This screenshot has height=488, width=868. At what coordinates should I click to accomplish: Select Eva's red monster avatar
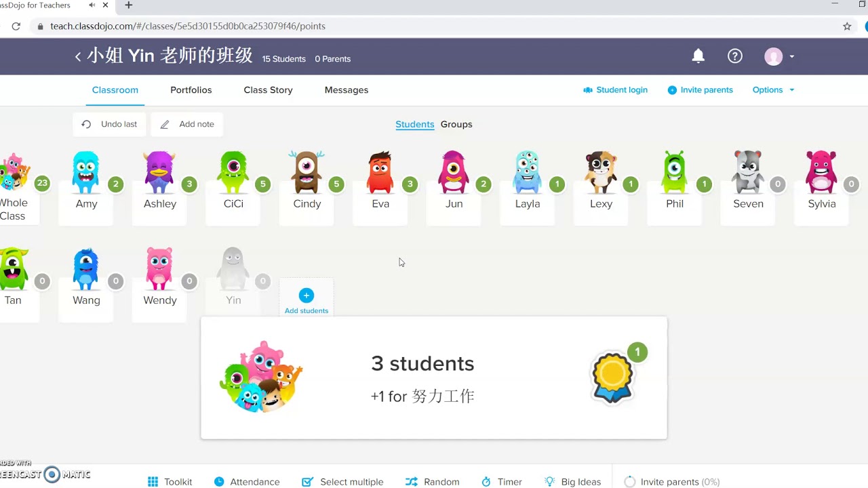pos(380,172)
